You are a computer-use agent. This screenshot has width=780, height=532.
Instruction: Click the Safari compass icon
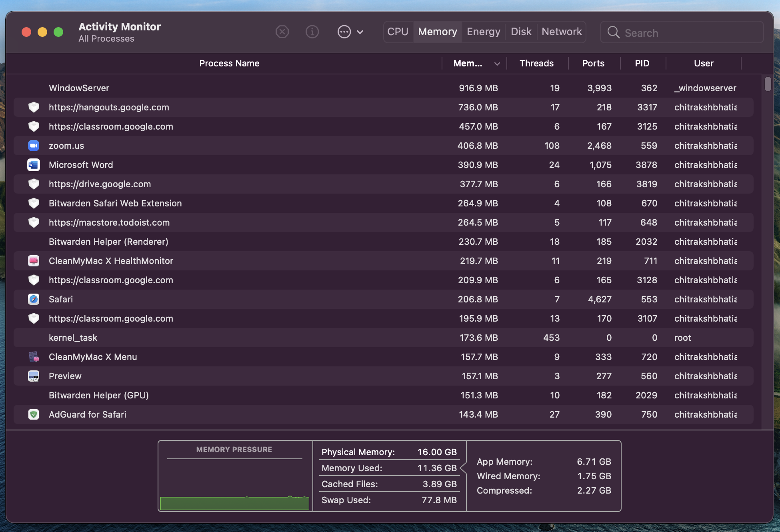34,299
